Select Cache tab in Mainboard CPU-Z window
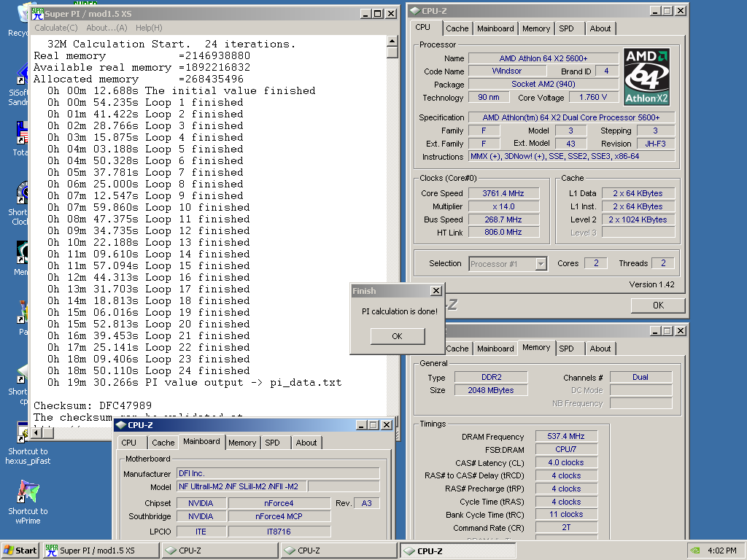 (x=163, y=443)
